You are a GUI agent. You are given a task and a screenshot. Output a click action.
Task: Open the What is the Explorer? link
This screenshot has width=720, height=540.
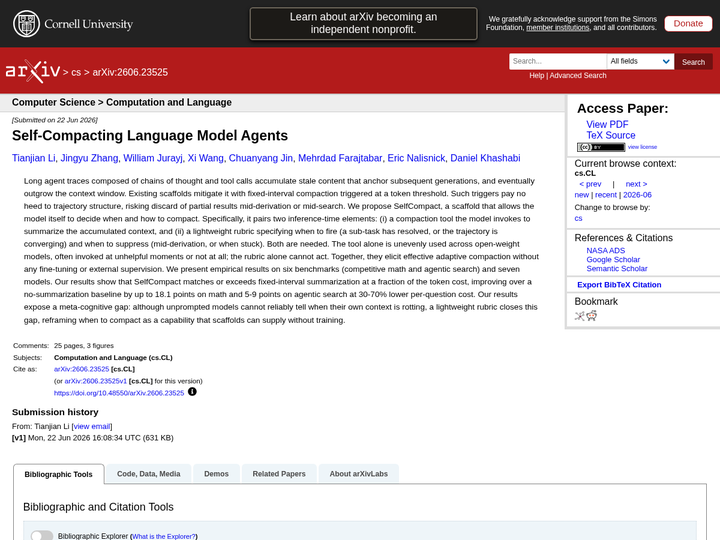point(164,536)
